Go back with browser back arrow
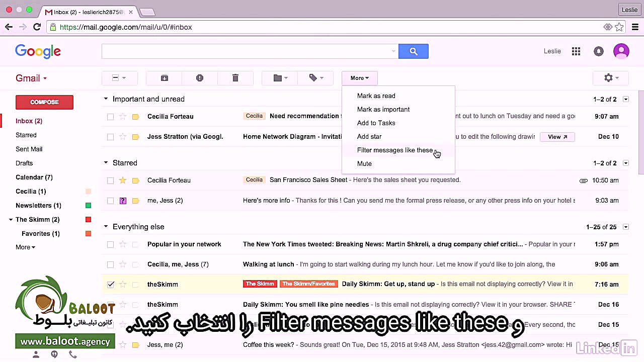 point(9,27)
